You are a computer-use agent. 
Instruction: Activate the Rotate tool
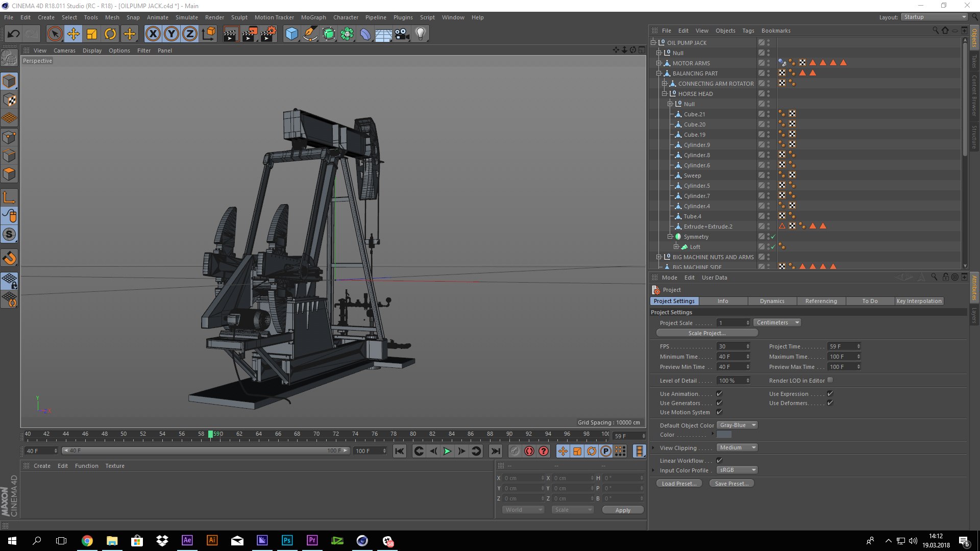point(110,34)
